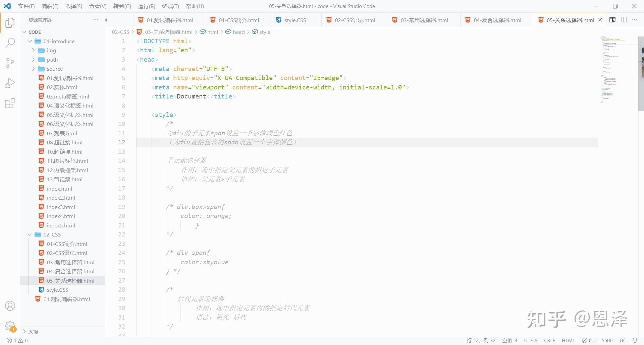
Task: Open the Search view in activity bar
Action: 10,43
